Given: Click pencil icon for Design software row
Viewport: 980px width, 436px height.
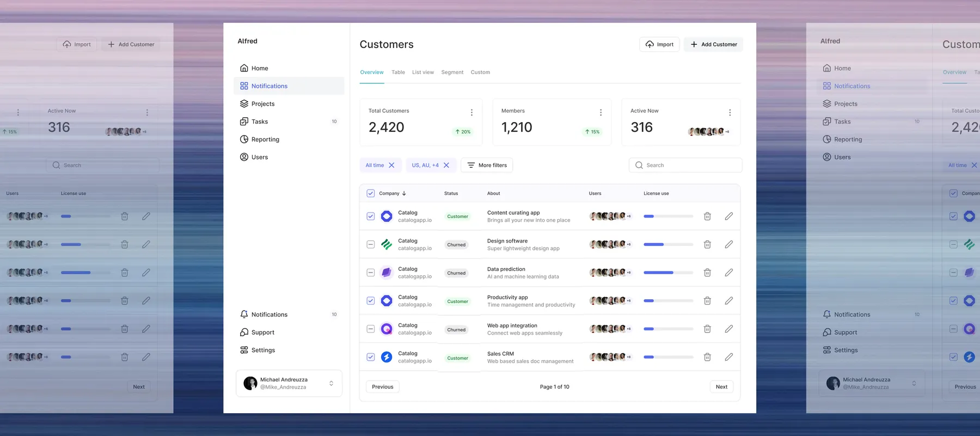Looking at the screenshot, I should click(728, 245).
